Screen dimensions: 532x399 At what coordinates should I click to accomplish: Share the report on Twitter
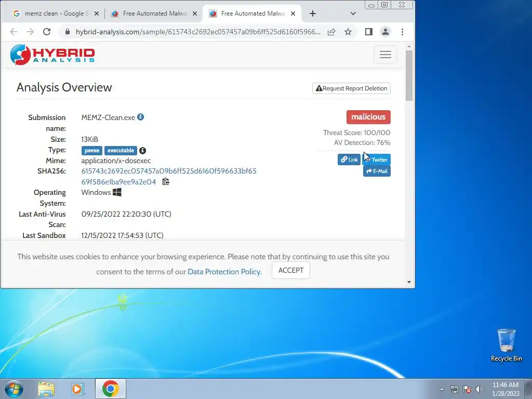coord(377,159)
